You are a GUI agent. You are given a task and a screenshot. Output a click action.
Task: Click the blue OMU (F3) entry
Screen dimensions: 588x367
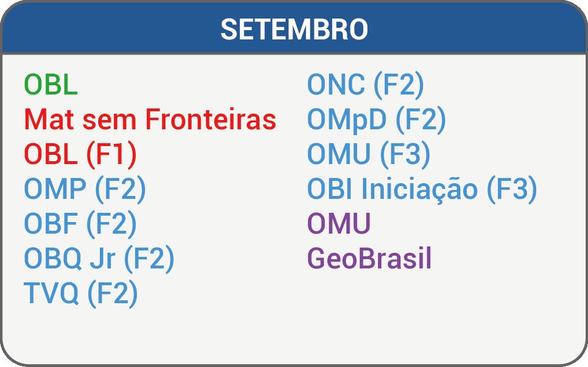coord(369,154)
